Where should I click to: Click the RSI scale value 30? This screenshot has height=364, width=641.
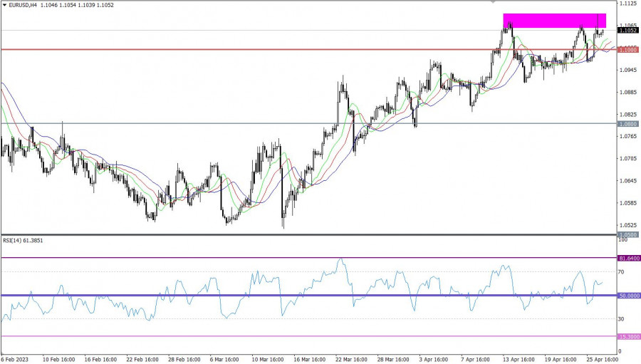point(621,318)
